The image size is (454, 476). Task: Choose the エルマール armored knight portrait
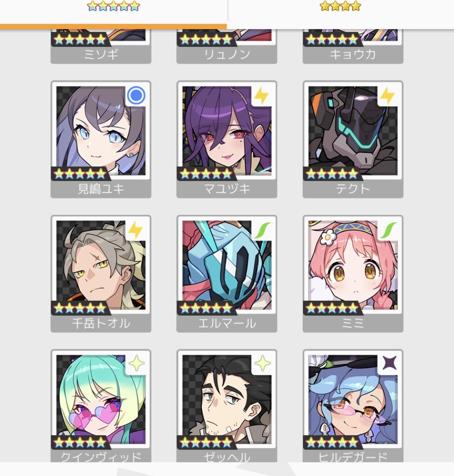227,265
